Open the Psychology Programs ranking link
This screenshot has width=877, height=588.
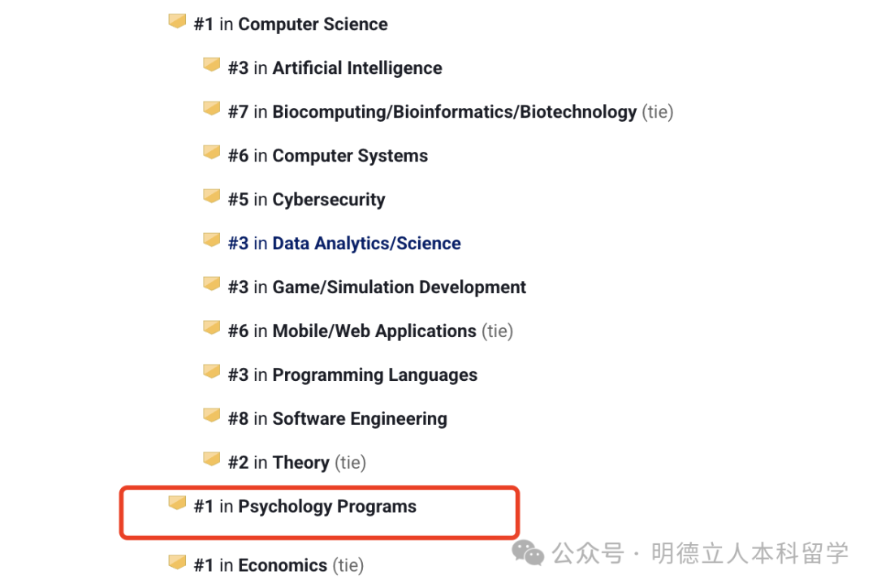click(x=326, y=507)
